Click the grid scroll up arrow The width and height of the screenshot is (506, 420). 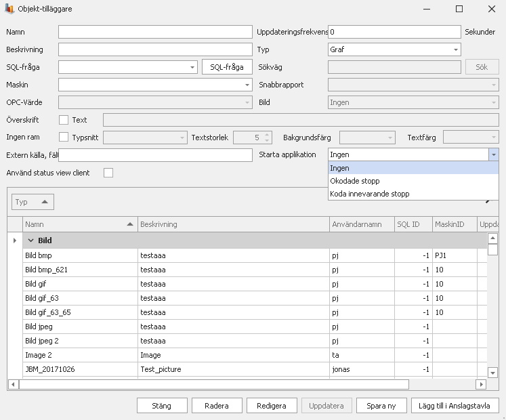tap(492, 238)
